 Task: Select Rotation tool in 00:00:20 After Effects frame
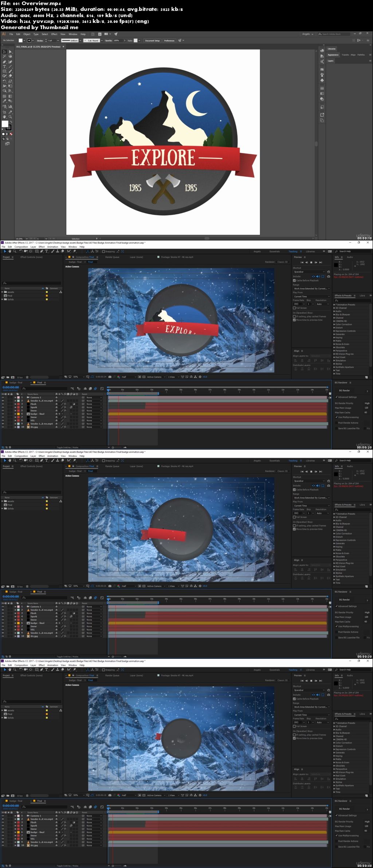(x=21, y=251)
